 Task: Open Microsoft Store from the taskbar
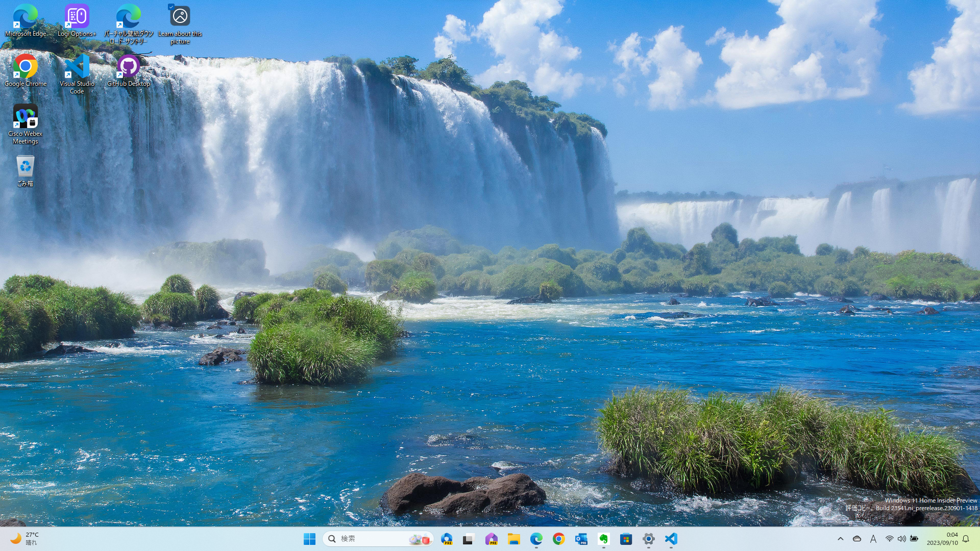point(626,539)
